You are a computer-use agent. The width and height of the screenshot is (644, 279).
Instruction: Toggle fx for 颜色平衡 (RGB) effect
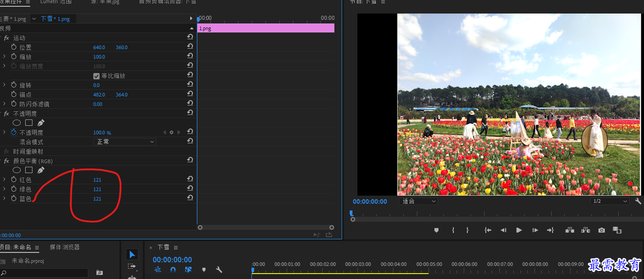coord(6,161)
